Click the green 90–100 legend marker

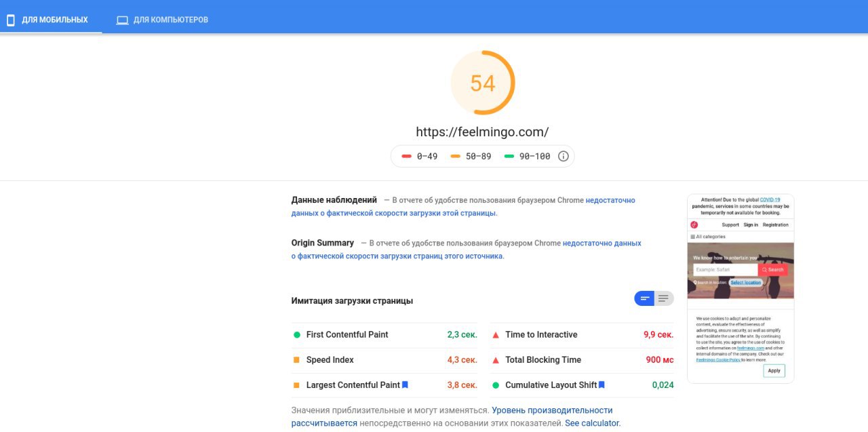[509, 156]
